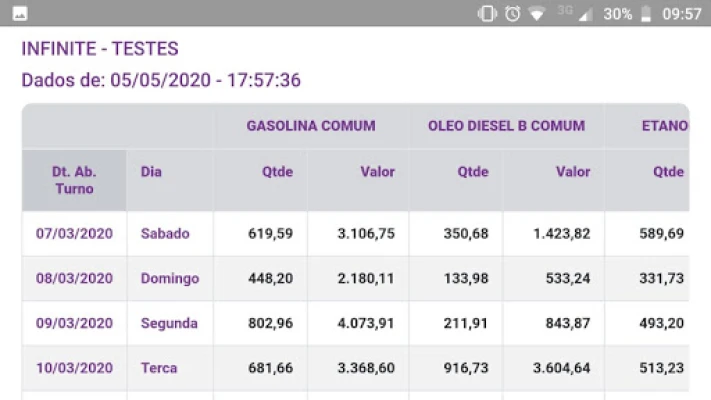This screenshot has width=711, height=400.
Task: Click the Dia column header
Action: tap(151, 172)
